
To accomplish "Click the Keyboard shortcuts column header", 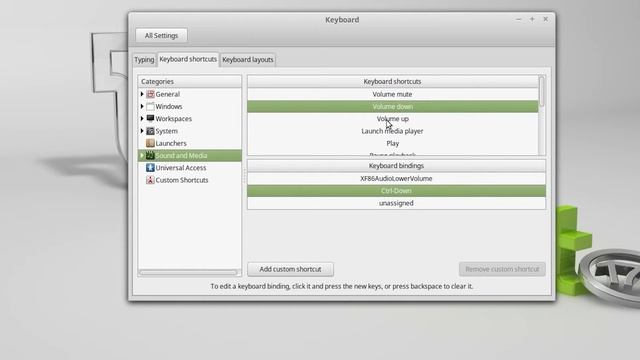I will 393,82.
